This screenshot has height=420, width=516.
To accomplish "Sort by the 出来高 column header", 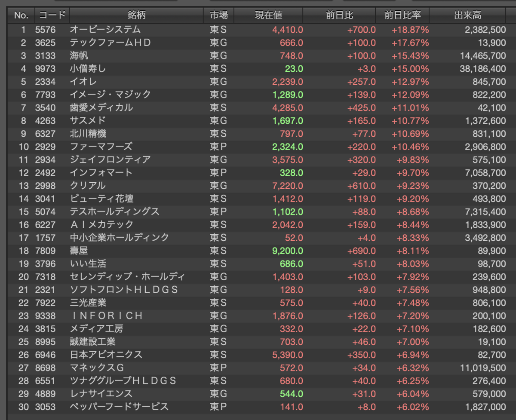I will (468, 15).
